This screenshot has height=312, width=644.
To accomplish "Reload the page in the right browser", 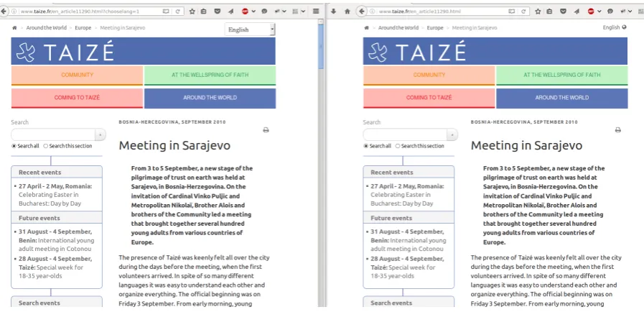I will coord(523,12).
